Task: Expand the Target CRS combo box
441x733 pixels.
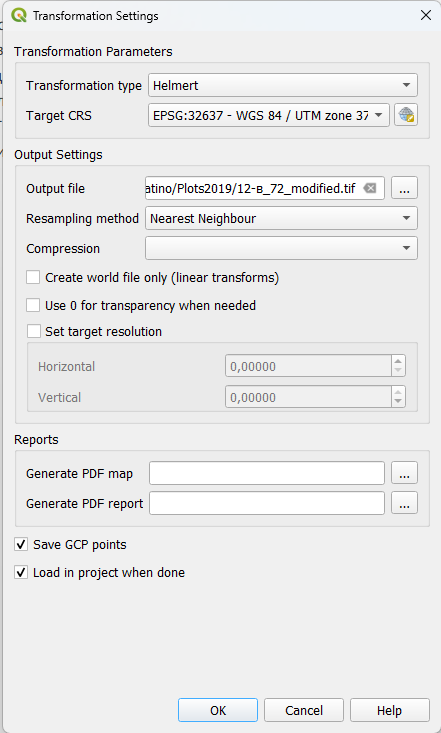Action: (268, 115)
